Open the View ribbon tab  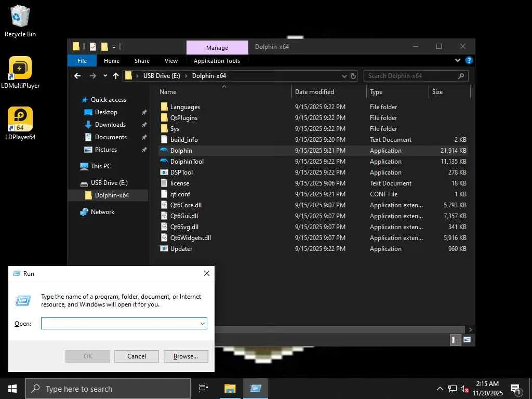pos(171,61)
